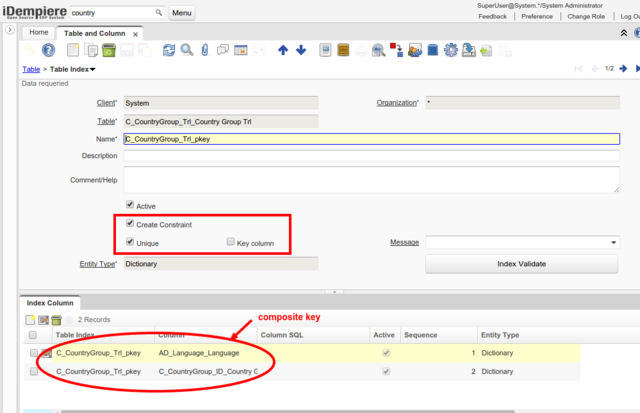
Task: Click the delete record trash icon in toolbar
Action: point(107,50)
